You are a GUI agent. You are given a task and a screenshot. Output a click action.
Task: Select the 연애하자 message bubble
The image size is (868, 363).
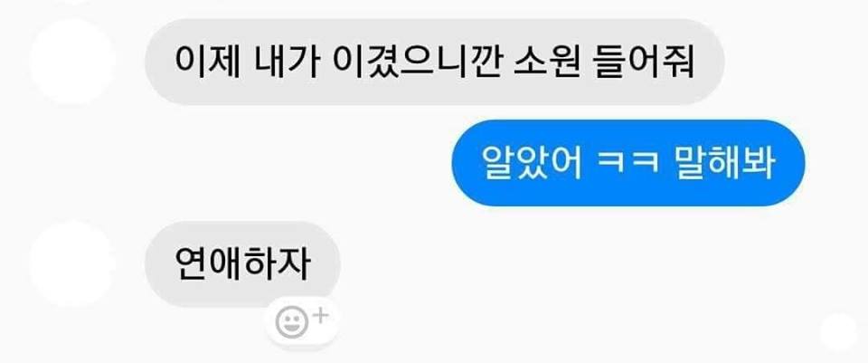tap(242, 263)
